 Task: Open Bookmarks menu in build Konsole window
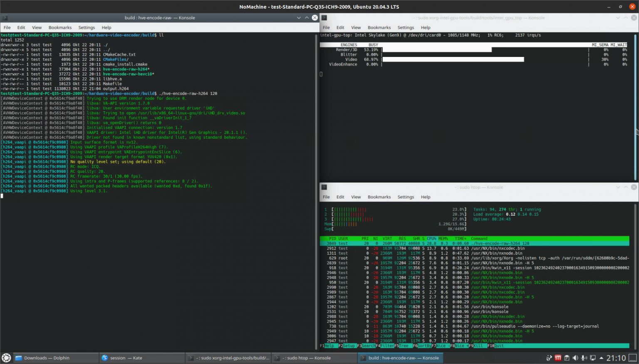pos(60,27)
